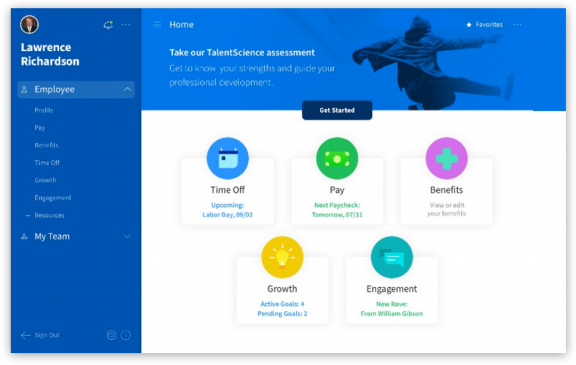Select Time Off in the sidebar menu
This screenshot has height=365, width=576.
47,163
